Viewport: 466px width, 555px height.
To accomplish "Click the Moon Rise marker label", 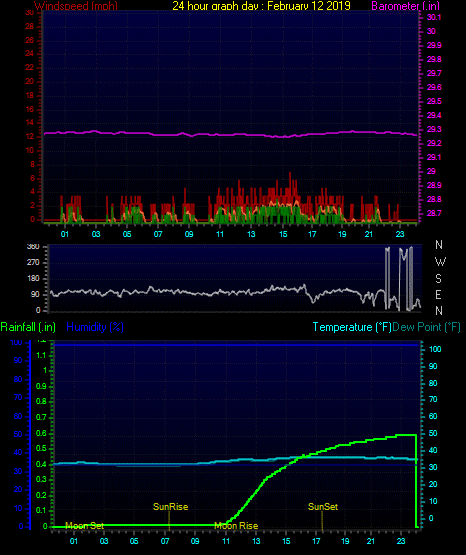I will coord(236,526).
